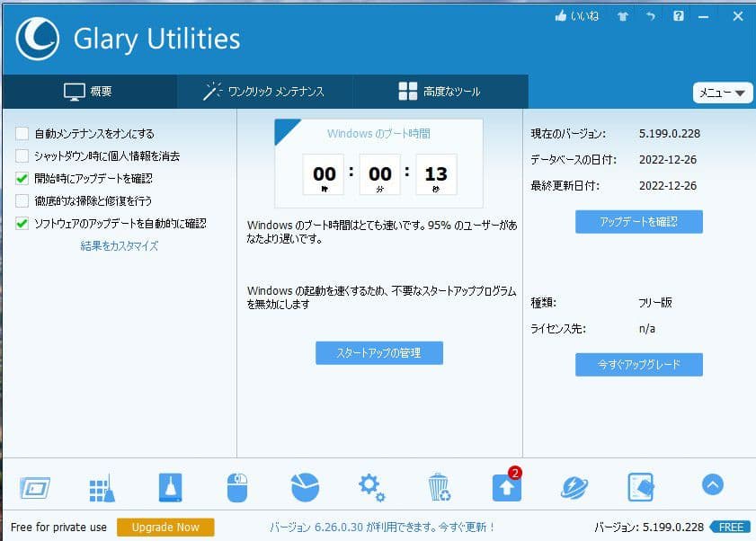Viewport: 756px width, 541px height.
Task: Click current version value 5.199.0.228 at top
Action: click(670, 134)
